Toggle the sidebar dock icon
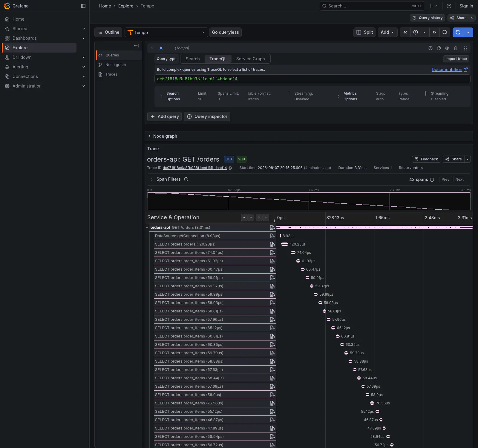 (83, 6)
